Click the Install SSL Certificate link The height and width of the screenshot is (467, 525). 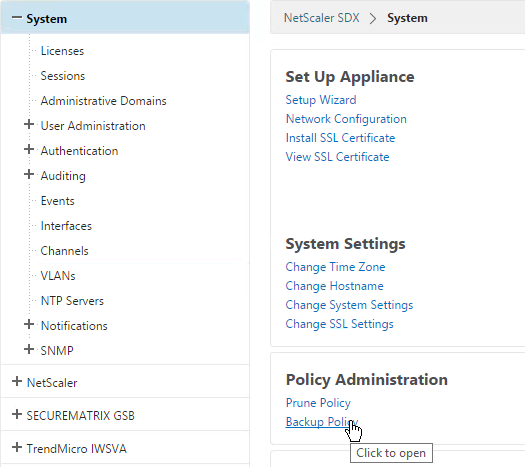pos(340,138)
